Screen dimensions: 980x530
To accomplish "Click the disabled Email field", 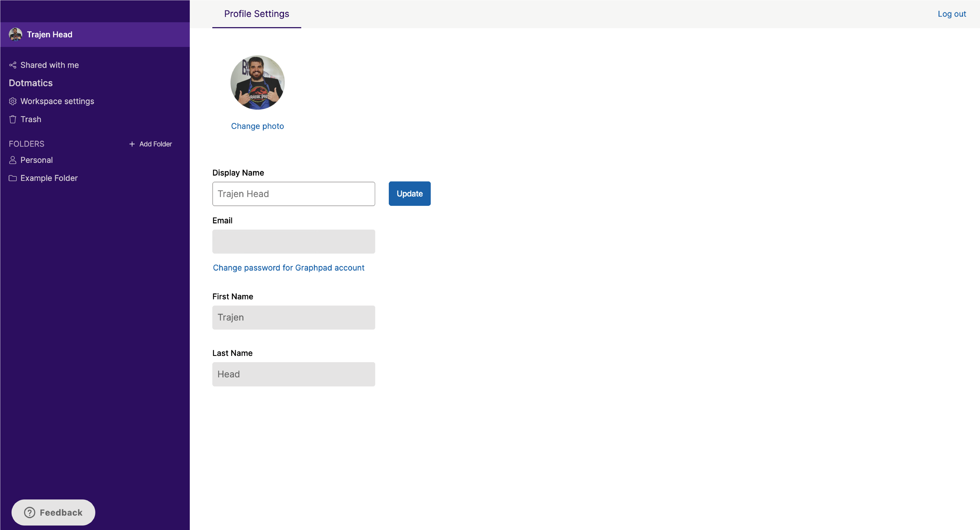I will pyautogui.click(x=293, y=241).
